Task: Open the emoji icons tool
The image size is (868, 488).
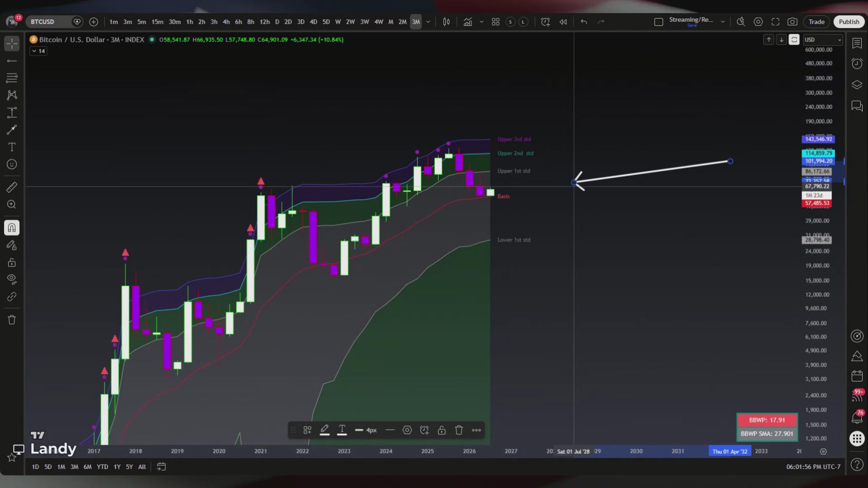Action: [x=12, y=164]
